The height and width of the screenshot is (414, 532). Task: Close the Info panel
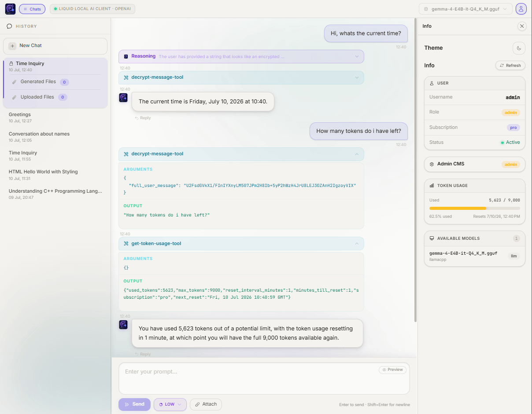pos(522,26)
